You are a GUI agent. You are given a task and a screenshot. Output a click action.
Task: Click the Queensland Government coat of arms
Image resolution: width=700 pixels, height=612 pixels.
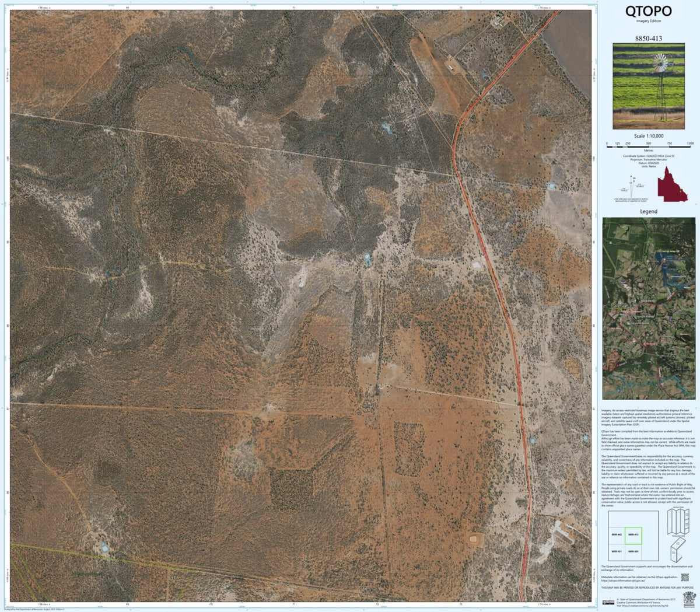pyautogui.click(x=689, y=599)
